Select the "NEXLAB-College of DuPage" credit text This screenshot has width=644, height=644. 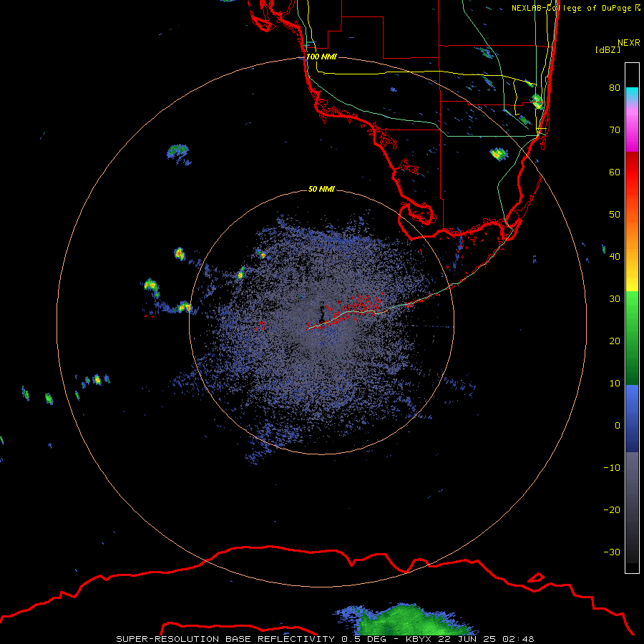(572, 8)
